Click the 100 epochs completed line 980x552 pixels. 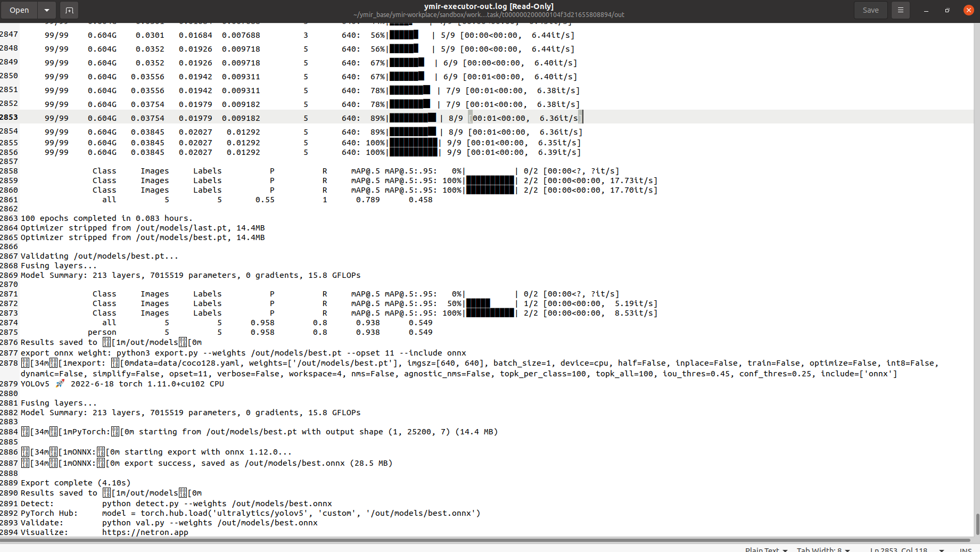(x=106, y=218)
